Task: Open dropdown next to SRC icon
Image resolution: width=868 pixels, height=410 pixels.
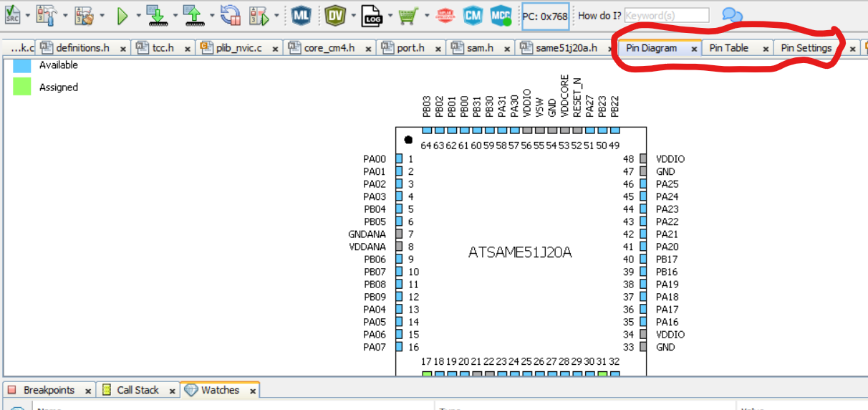Action: tap(28, 15)
